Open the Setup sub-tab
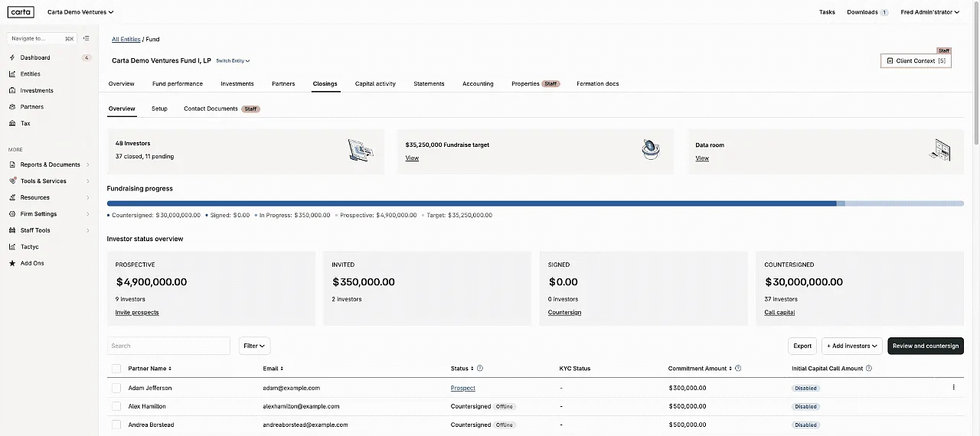This screenshot has width=980, height=436. (x=159, y=109)
